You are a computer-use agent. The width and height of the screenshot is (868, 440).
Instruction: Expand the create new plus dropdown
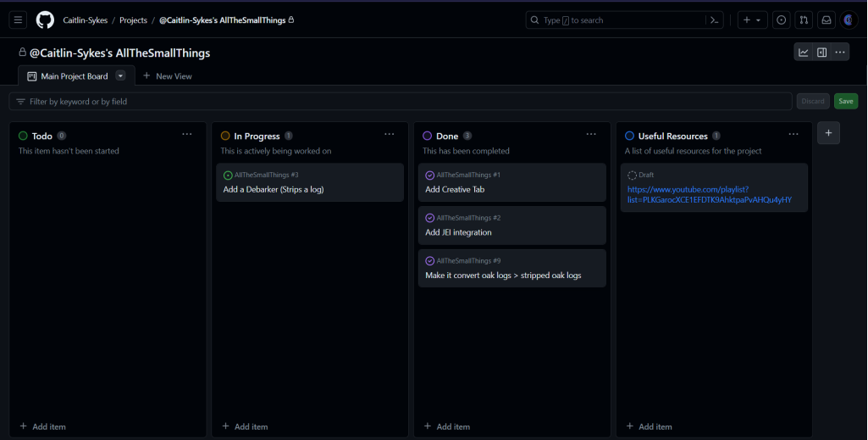[750, 20]
